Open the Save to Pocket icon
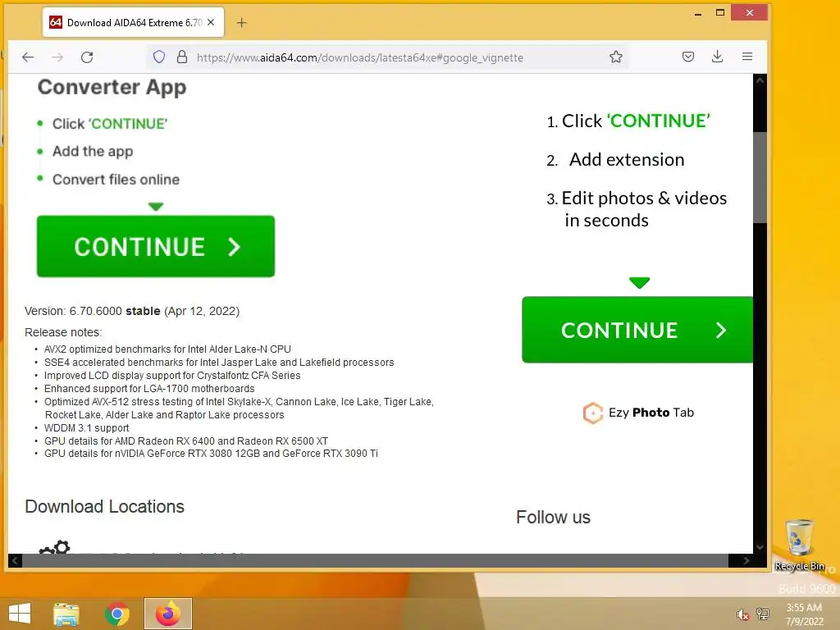 [x=688, y=57]
